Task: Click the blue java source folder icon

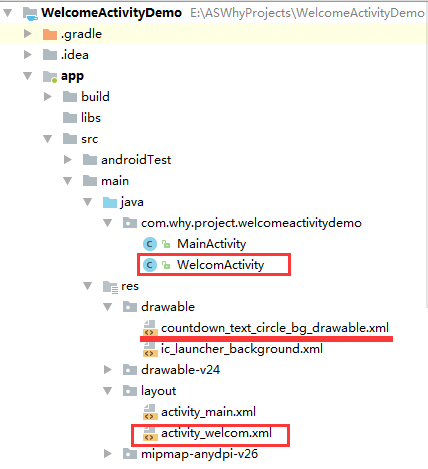Action: point(110,202)
